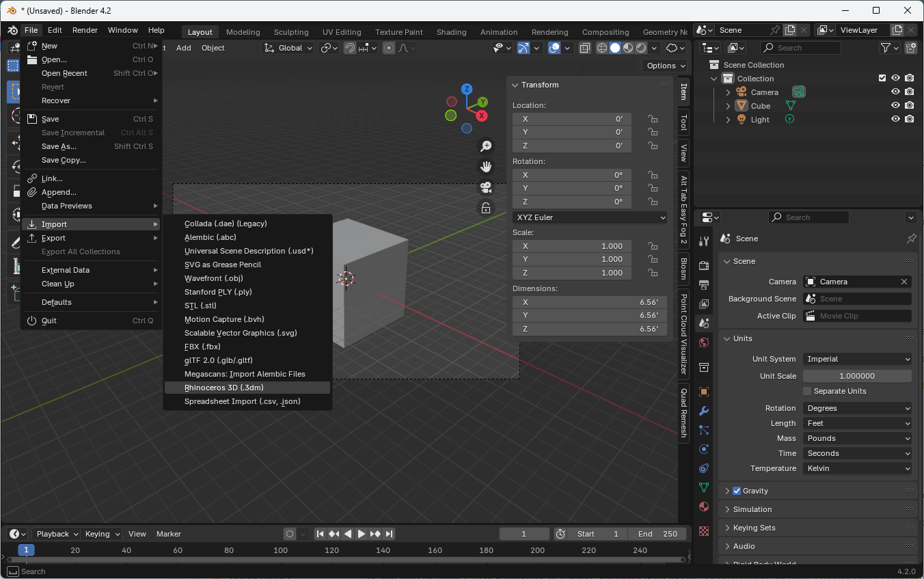This screenshot has height=579, width=924.
Task: Open the Point Cloud Visualizer sidebar tab
Action: (x=683, y=334)
